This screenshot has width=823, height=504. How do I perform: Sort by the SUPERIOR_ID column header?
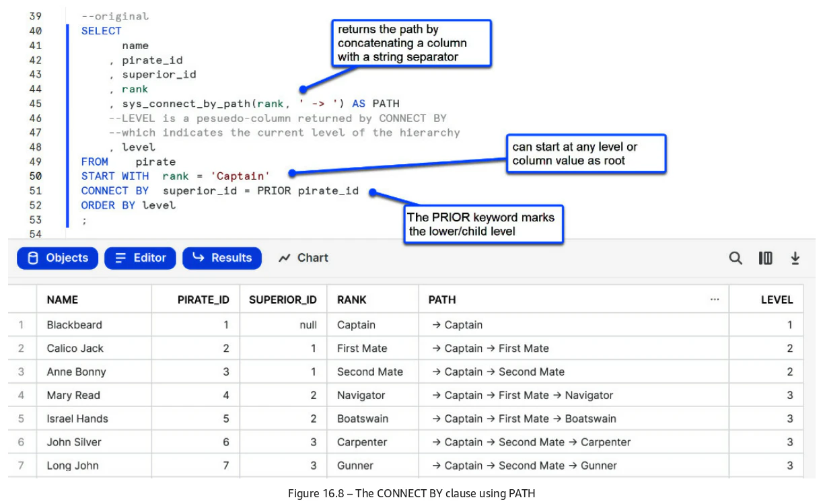[x=283, y=300]
